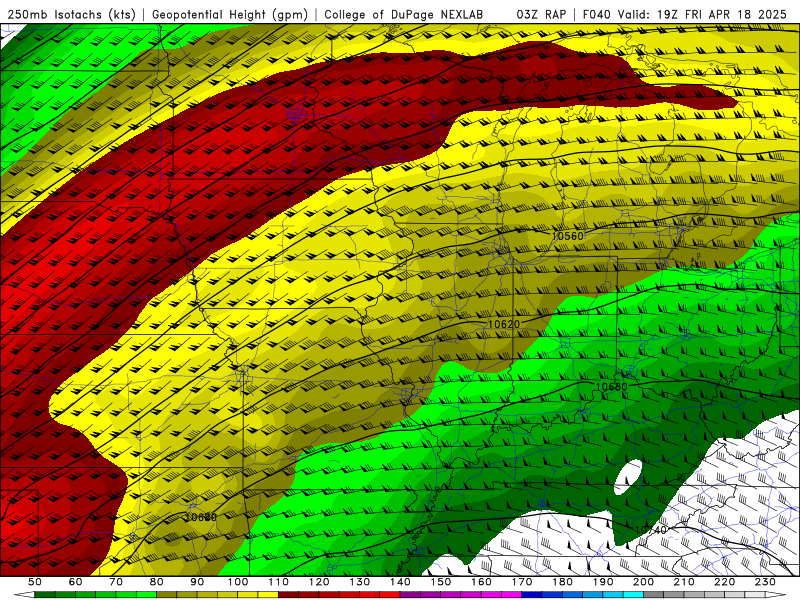Click the 150 knot scale label
Image resolution: width=800 pixels, height=600 pixels.
(441, 582)
